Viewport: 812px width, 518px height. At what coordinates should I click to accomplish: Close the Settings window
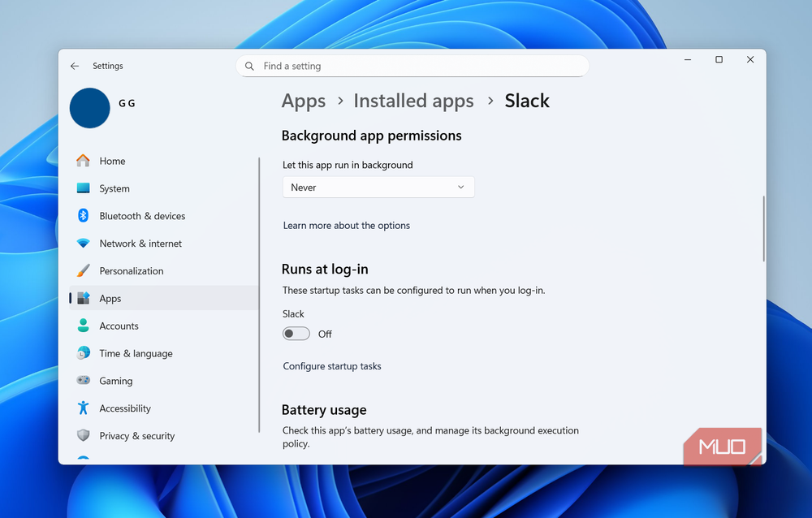click(x=749, y=59)
